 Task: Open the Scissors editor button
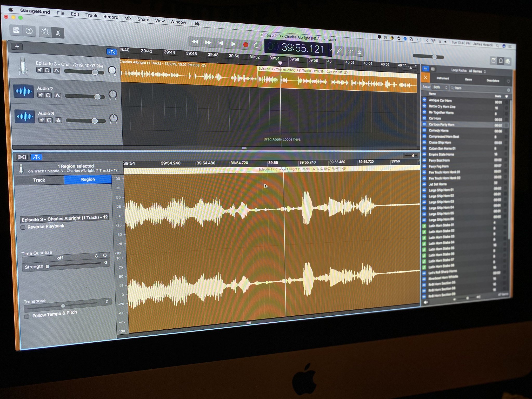point(58,33)
